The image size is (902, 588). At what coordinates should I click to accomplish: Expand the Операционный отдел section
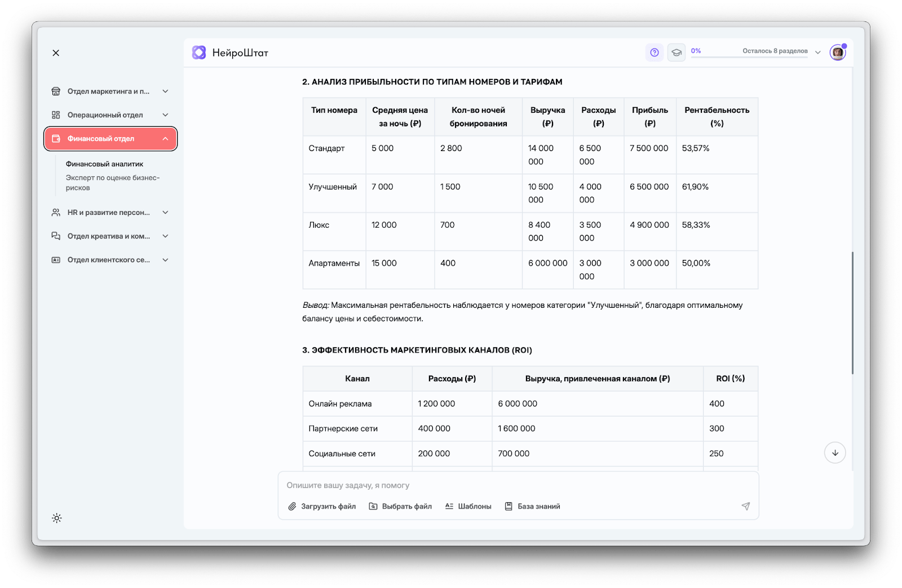(x=110, y=115)
